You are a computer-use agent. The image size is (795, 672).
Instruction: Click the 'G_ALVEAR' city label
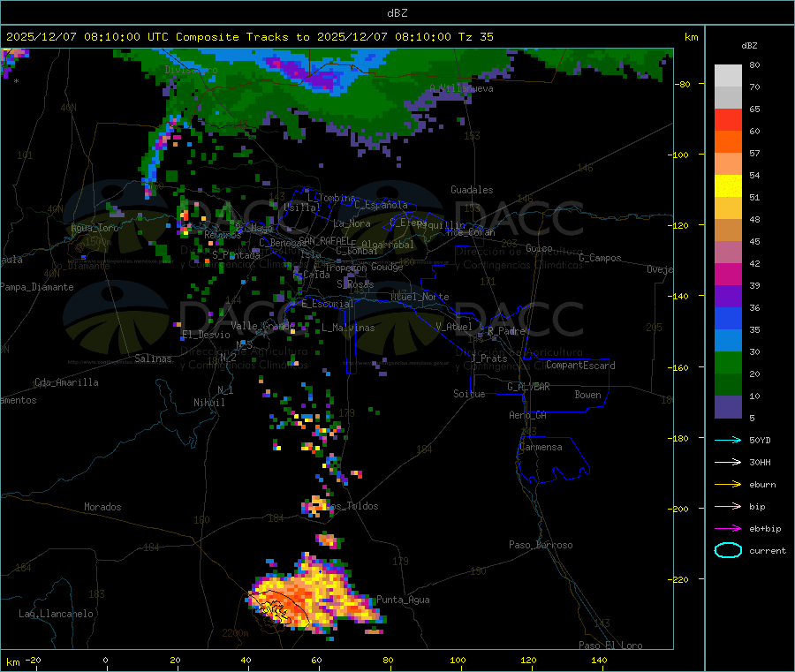528,387
